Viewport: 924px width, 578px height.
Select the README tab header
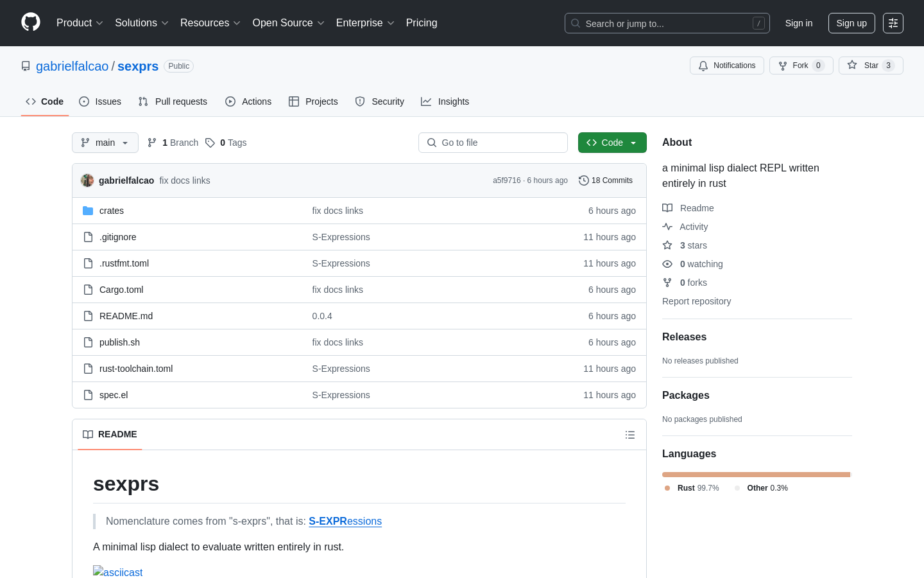click(x=110, y=435)
